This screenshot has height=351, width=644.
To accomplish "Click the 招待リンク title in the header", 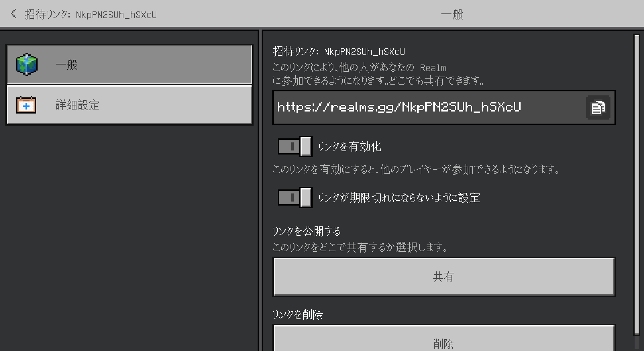I will (x=91, y=14).
